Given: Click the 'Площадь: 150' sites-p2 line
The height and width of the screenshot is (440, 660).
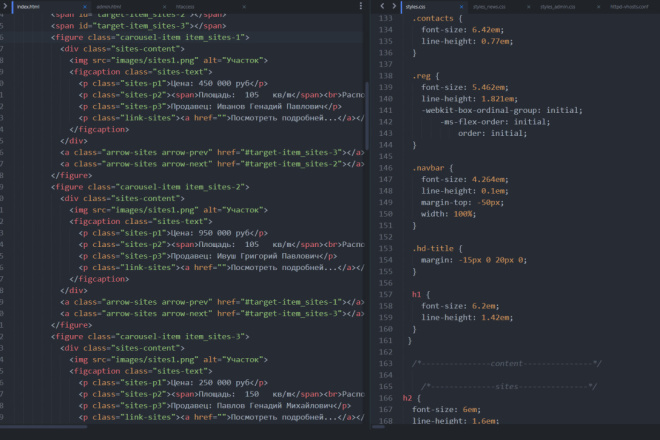Looking at the screenshot, I should [x=221, y=395].
